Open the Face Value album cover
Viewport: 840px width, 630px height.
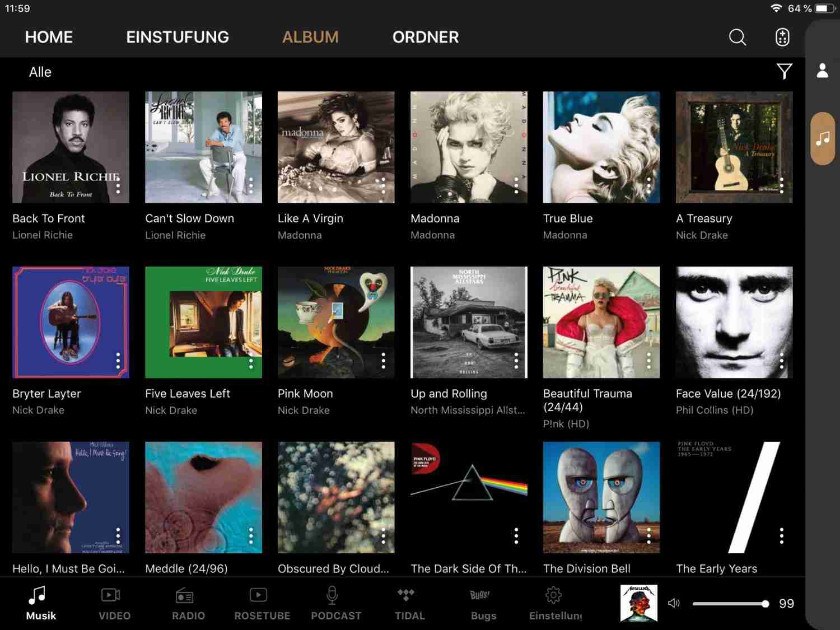point(734,322)
